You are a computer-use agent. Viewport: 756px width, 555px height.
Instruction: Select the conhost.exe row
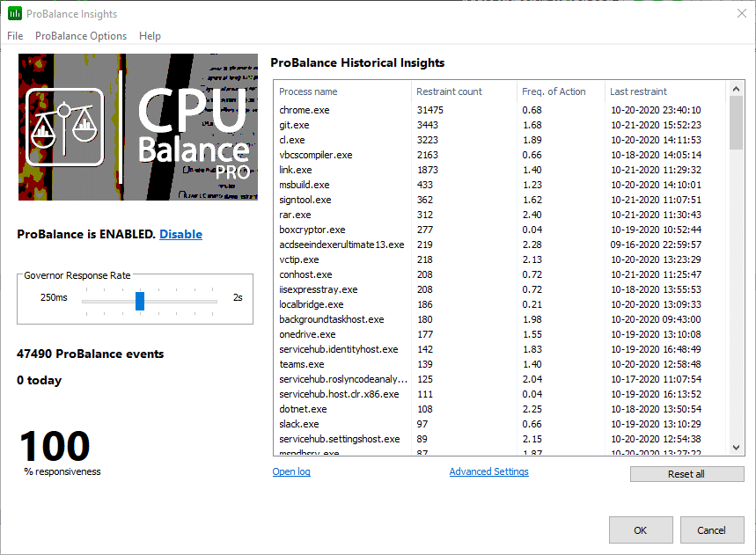point(502,274)
